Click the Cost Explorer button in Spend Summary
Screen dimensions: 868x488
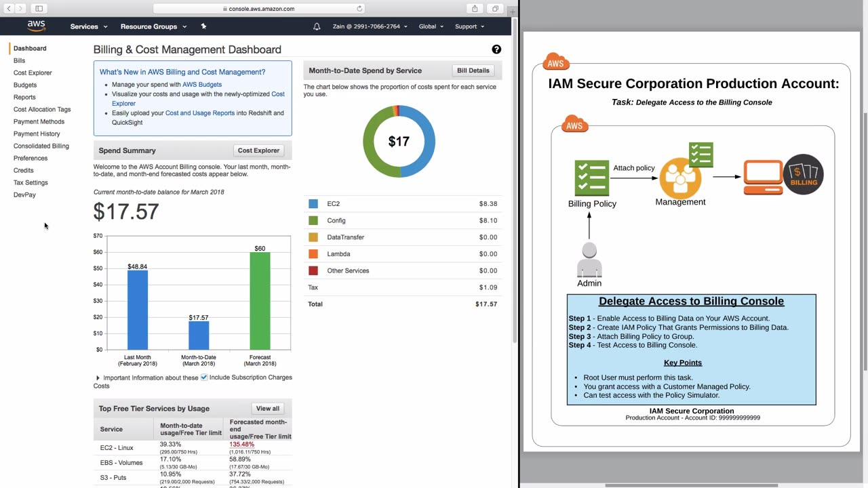[258, 150]
